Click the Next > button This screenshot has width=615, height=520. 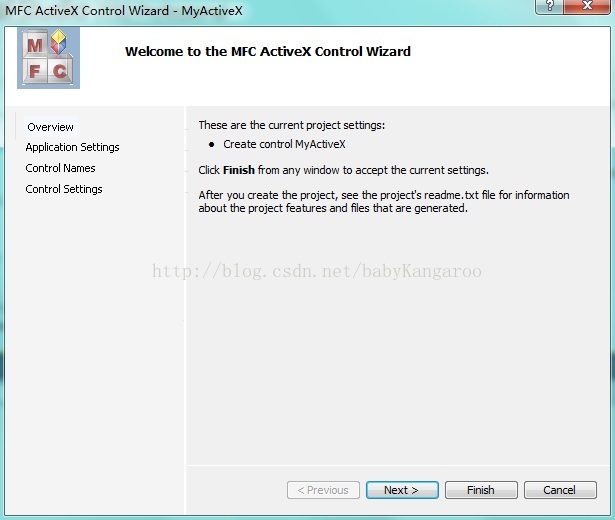tap(402, 490)
